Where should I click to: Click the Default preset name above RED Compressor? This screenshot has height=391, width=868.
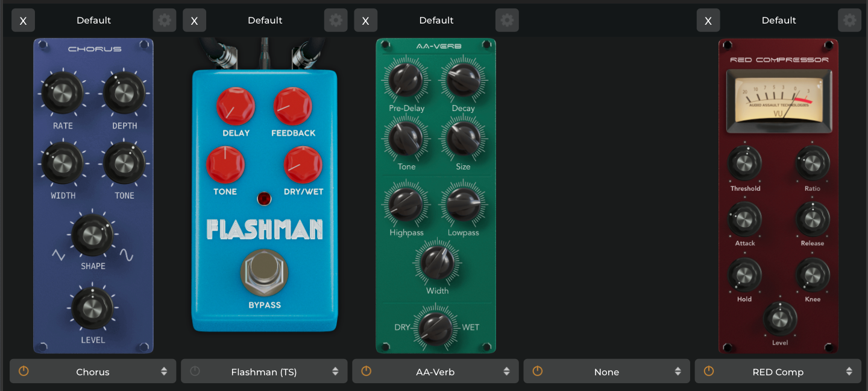tap(778, 21)
